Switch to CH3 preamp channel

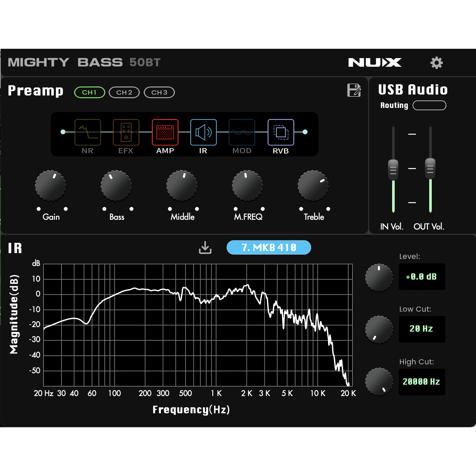point(159,92)
